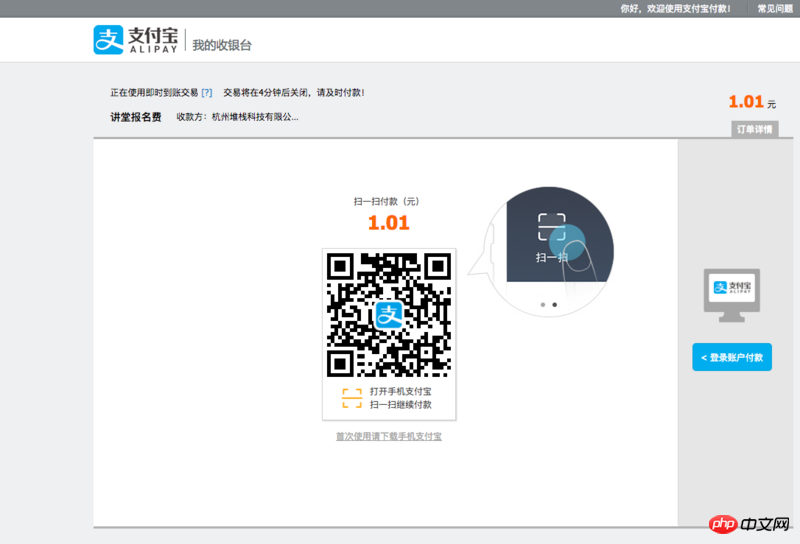Image resolution: width=800 pixels, height=544 pixels.
Task: Click the Alipay logo in header
Action: 136,40
